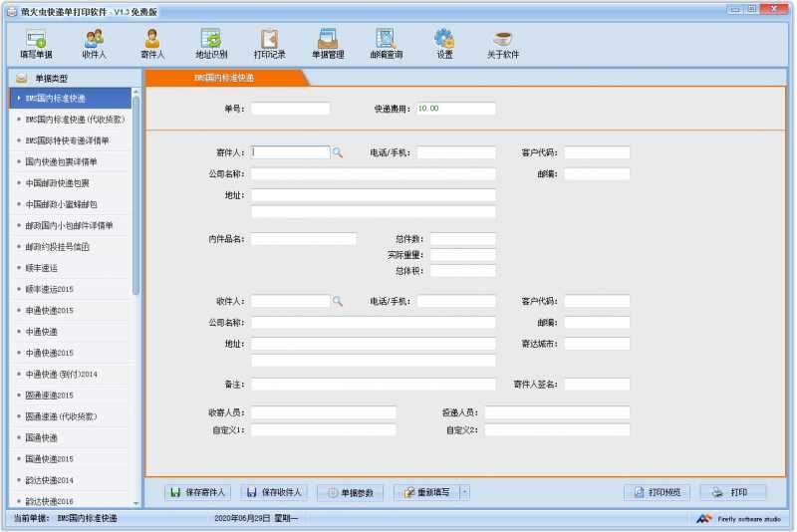Switch to the BMS国内标准快递 tab
The height and width of the screenshot is (532, 797).
click(x=224, y=78)
